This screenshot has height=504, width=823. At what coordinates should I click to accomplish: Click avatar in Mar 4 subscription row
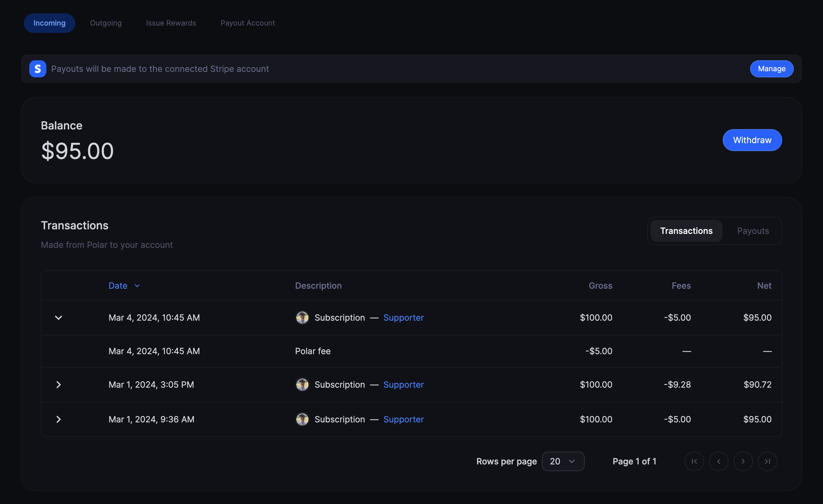(302, 317)
